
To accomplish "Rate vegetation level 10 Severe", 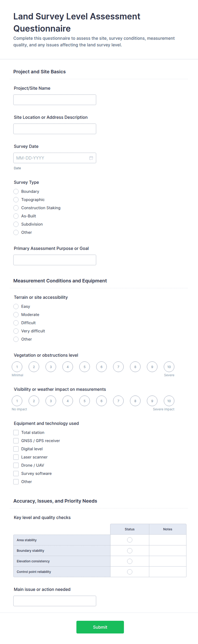I will tap(169, 367).
